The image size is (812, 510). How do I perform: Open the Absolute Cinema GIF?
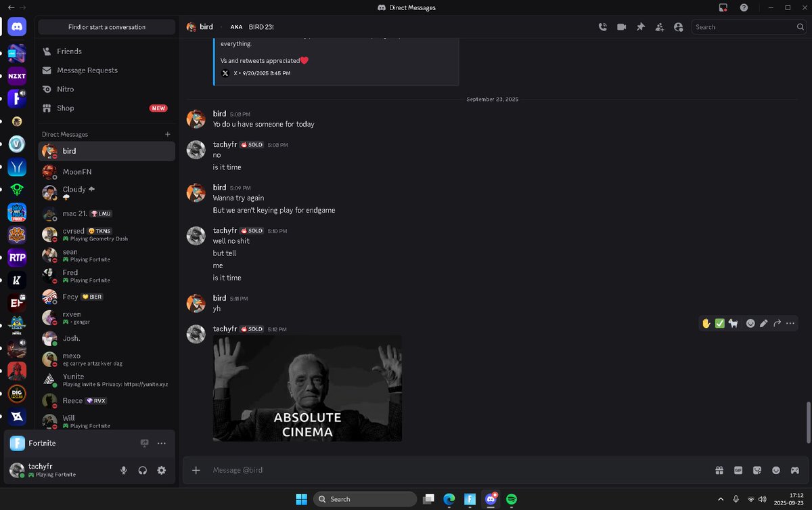307,389
